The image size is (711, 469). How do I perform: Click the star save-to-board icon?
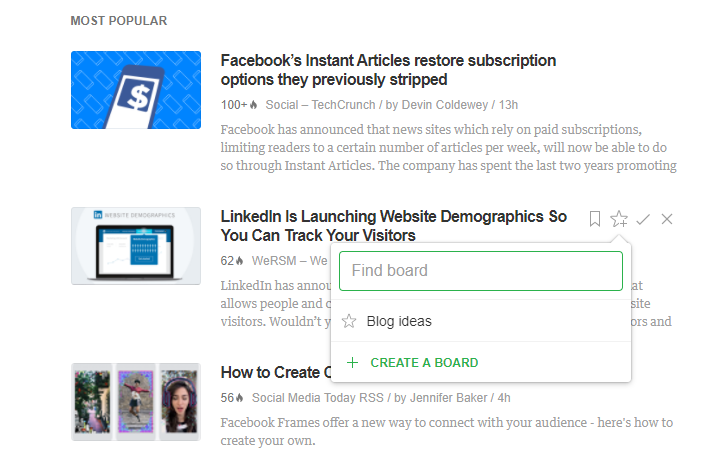coord(619,219)
